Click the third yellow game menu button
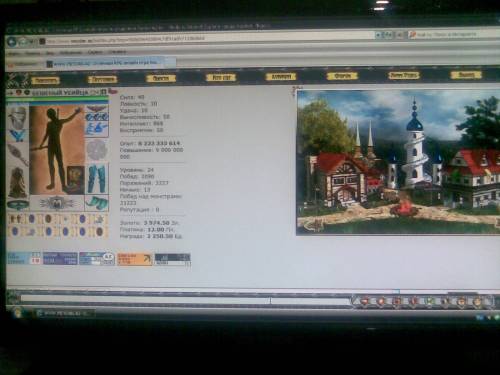The width and height of the screenshot is (500, 375). click(x=161, y=78)
